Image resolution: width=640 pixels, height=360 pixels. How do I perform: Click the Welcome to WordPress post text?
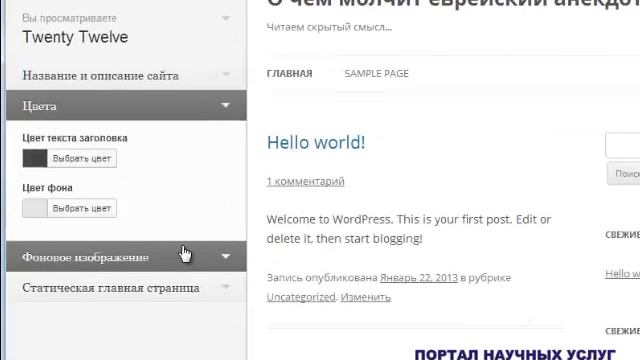[x=409, y=229]
